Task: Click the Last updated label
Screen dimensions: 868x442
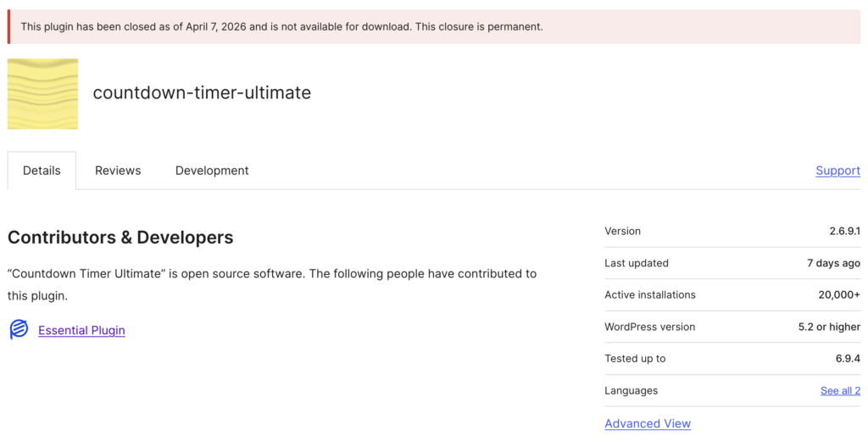Action: (637, 263)
